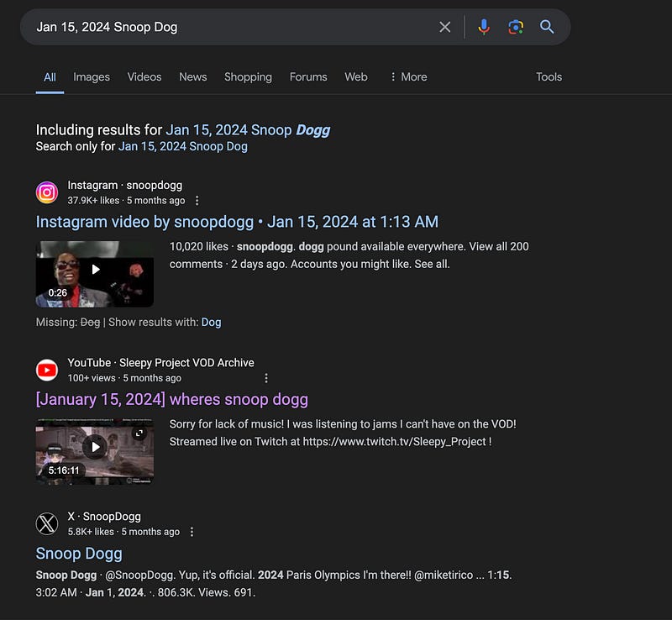Click the 5.8K+ likes text
This screenshot has height=620, width=672.
[91, 532]
